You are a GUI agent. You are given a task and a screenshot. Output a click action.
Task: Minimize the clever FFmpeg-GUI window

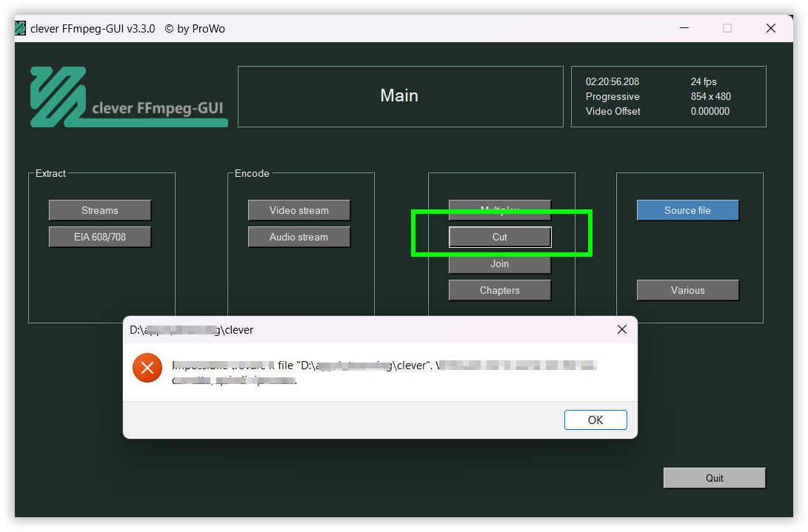coord(684,28)
